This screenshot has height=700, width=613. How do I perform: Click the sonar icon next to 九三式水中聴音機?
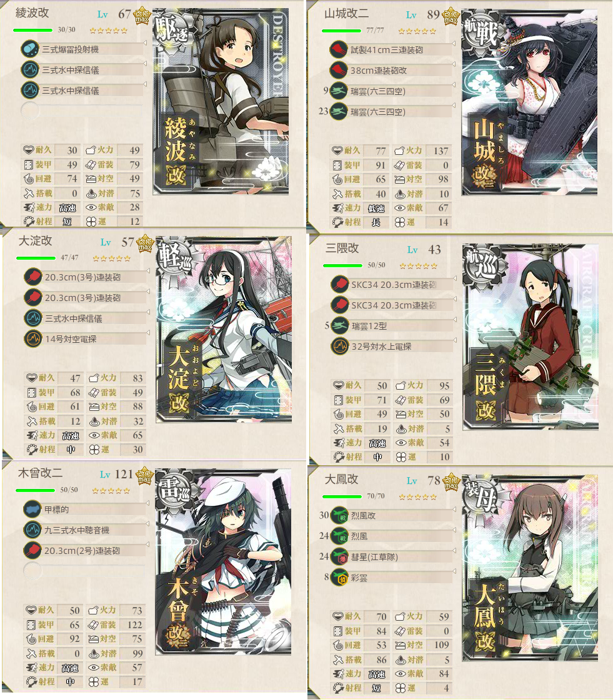(x=32, y=530)
